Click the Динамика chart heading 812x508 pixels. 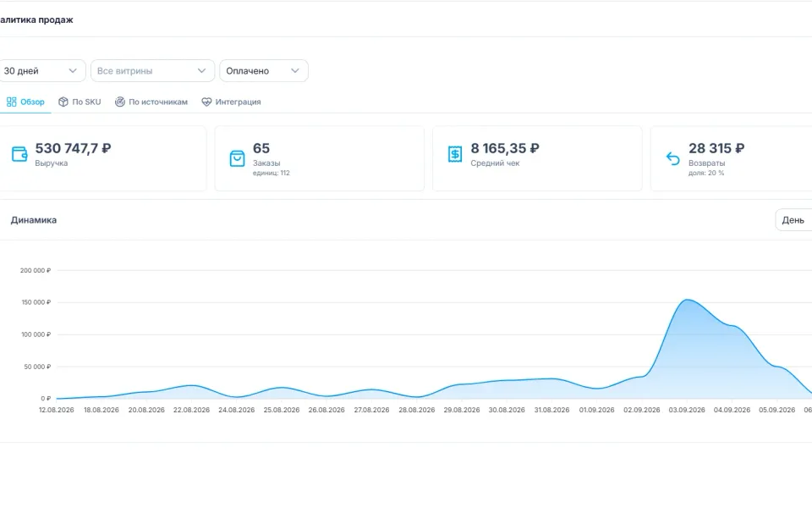[x=34, y=220]
